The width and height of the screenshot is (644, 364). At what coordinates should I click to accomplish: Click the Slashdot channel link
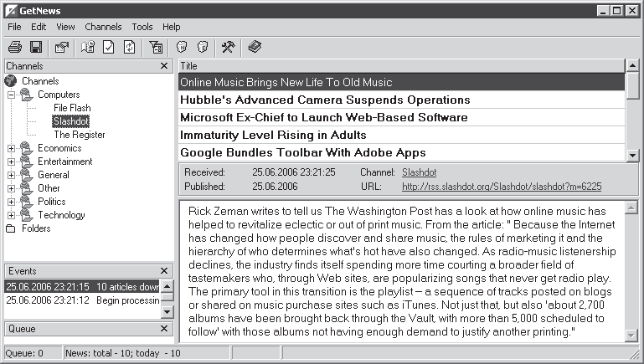pos(418,172)
